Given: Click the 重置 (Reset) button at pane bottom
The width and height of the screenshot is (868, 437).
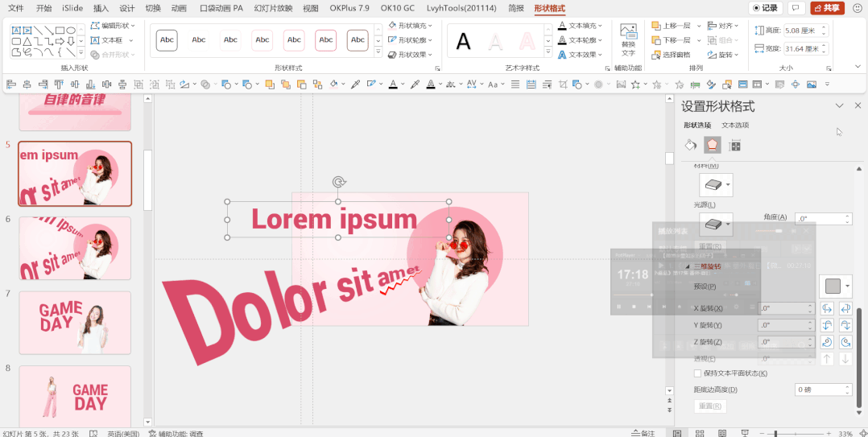Looking at the screenshot, I should click(x=710, y=406).
